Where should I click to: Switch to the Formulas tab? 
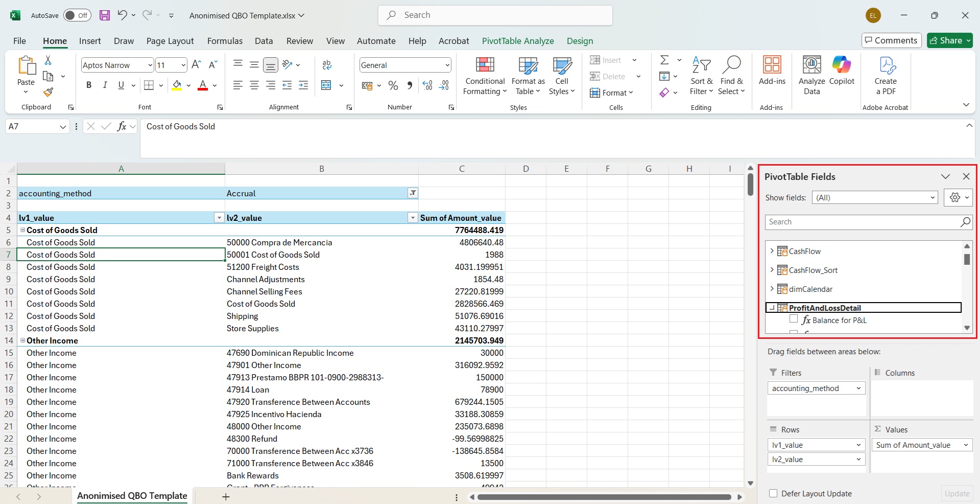[225, 41]
